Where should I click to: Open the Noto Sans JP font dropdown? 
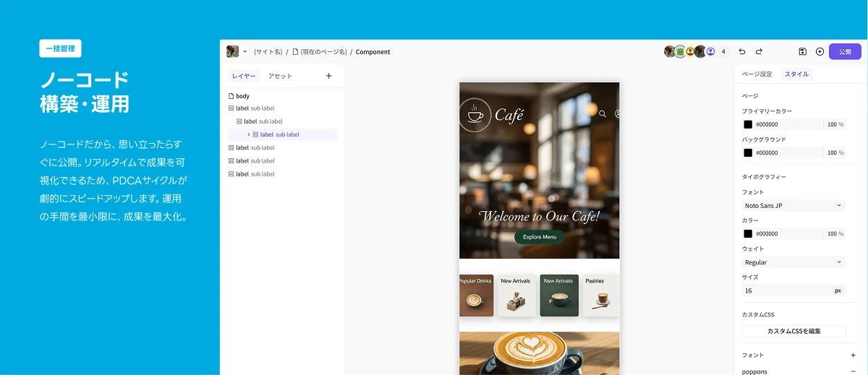pyautogui.click(x=793, y=206)
